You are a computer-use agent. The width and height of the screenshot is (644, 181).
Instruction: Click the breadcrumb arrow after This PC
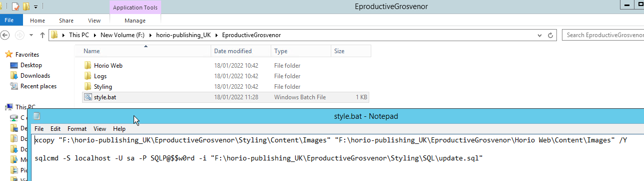[x=96, y=36]
